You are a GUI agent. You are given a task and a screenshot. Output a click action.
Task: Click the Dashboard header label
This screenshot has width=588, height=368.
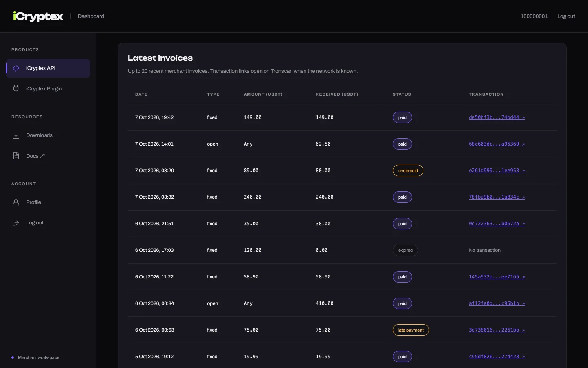pyautogui.click(x=91, y=16)
